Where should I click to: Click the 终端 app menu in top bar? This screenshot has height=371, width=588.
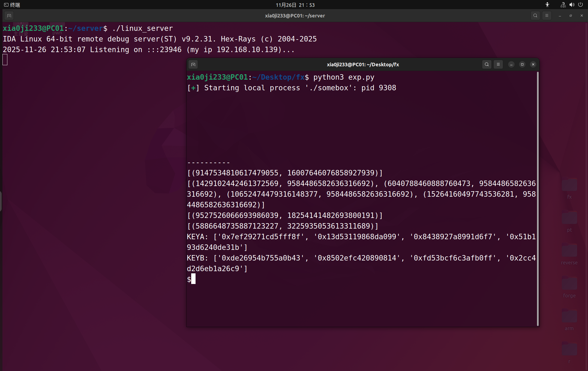(12, 5)
